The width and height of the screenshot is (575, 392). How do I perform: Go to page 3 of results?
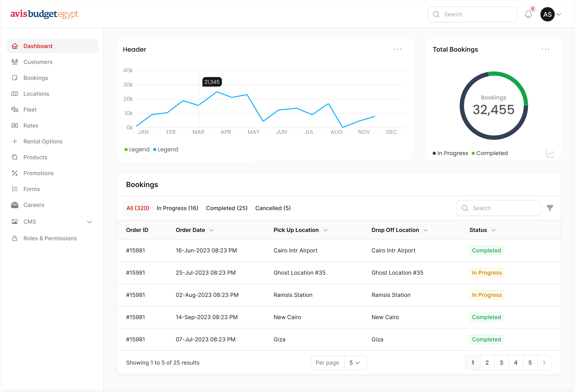pos(501,363)
